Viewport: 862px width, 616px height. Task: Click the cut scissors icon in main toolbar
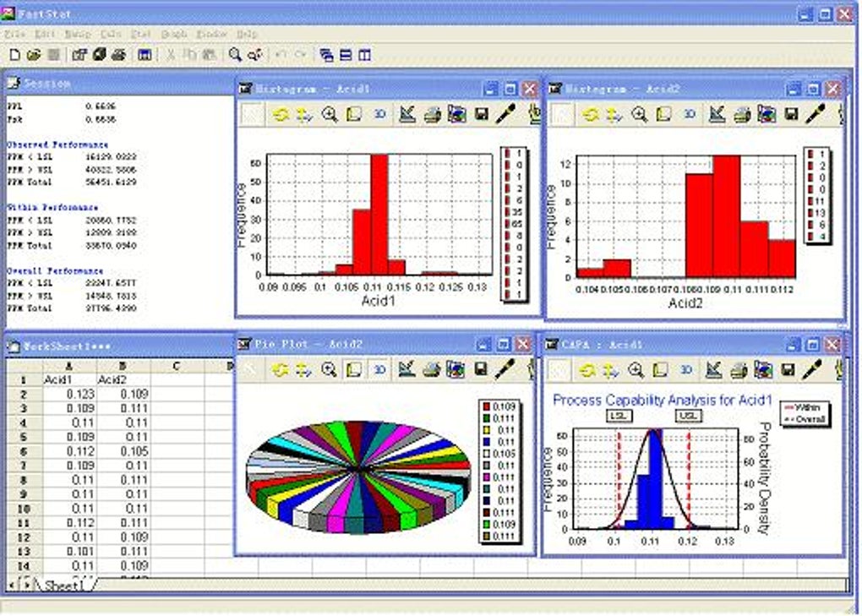point(171,54)
